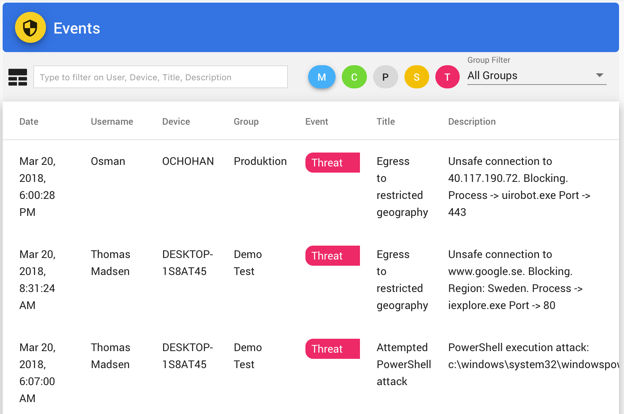The image size is (624, 414).
Task: Select device OCHOHAN
Action: click(x=188, y=161)
